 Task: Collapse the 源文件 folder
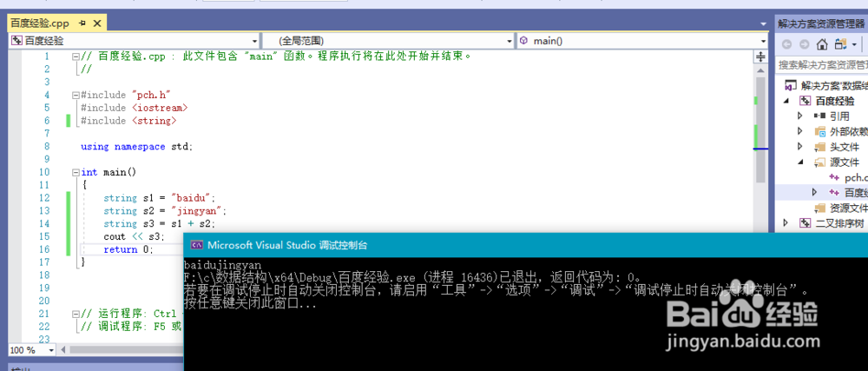click(x=799, y=162)
